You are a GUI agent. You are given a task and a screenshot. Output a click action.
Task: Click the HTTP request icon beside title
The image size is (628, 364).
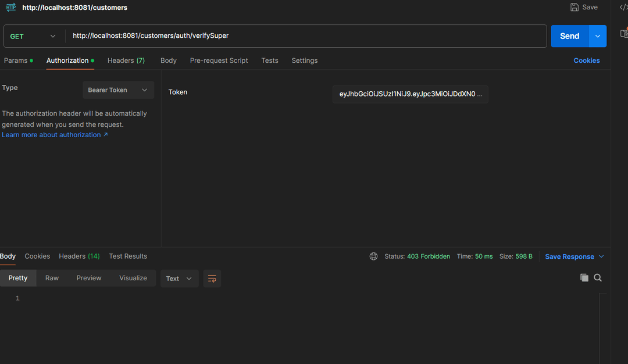coord(11,8)
